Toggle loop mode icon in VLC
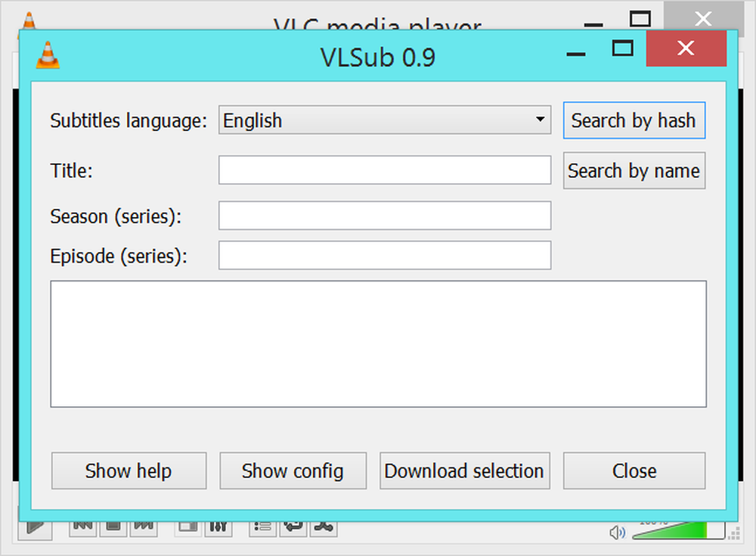This screenshot has height=556, width=756. coord(293,528)
